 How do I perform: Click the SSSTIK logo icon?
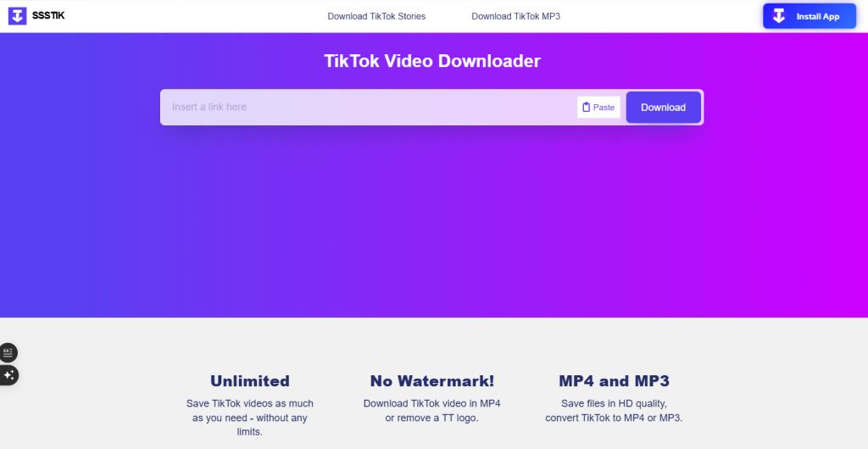click(17, 16)
